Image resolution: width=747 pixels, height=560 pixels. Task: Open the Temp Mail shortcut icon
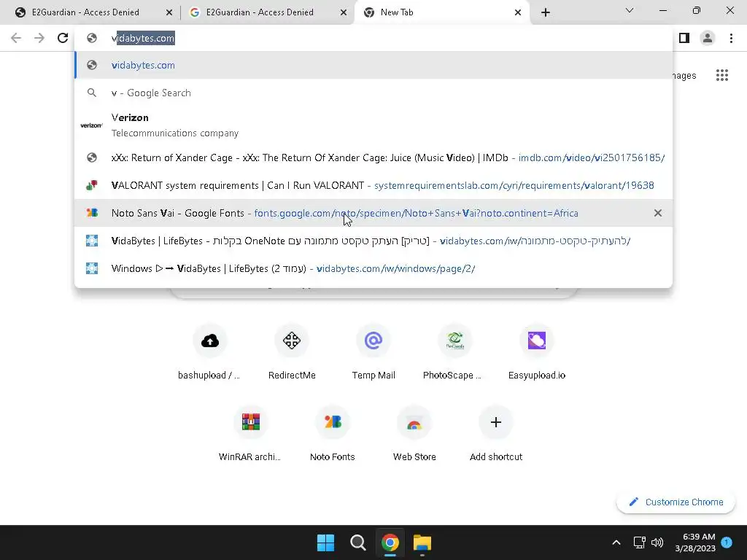click(x=373, y=341)
